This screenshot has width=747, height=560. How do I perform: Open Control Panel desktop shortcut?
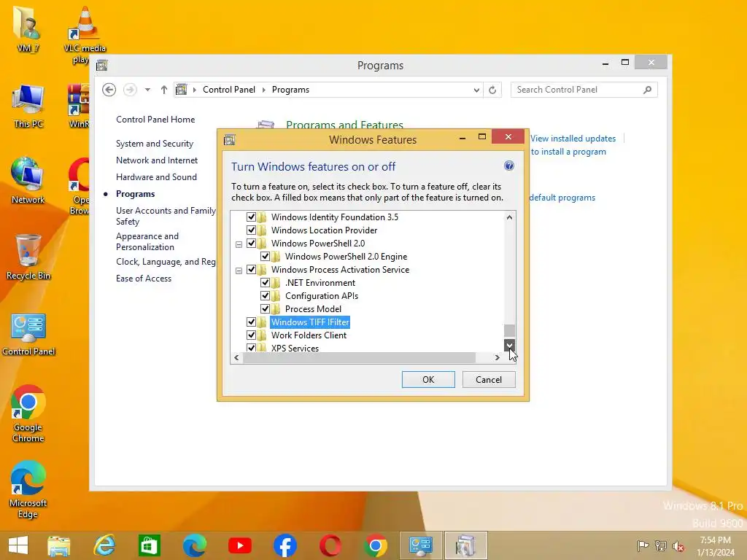[x=28, y=334]
